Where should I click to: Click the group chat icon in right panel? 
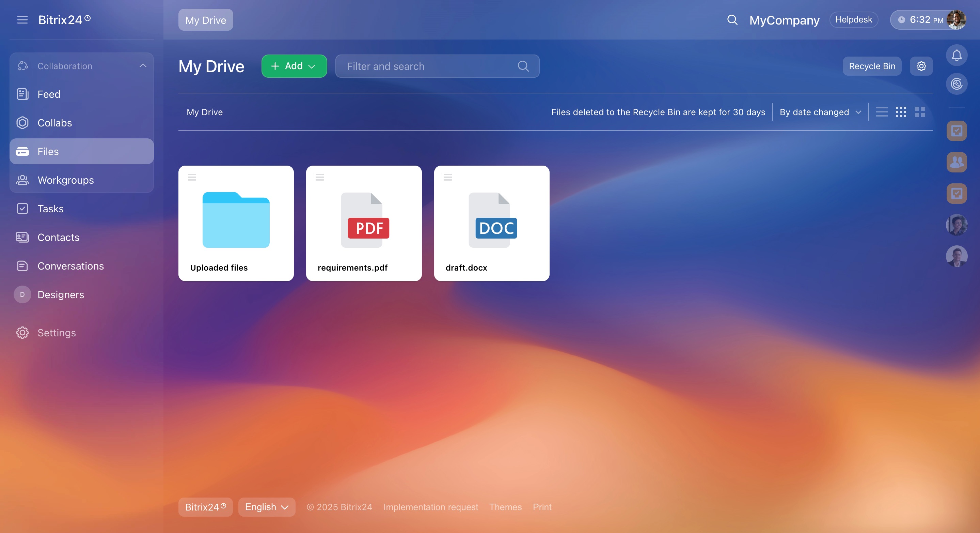point(957,162)
